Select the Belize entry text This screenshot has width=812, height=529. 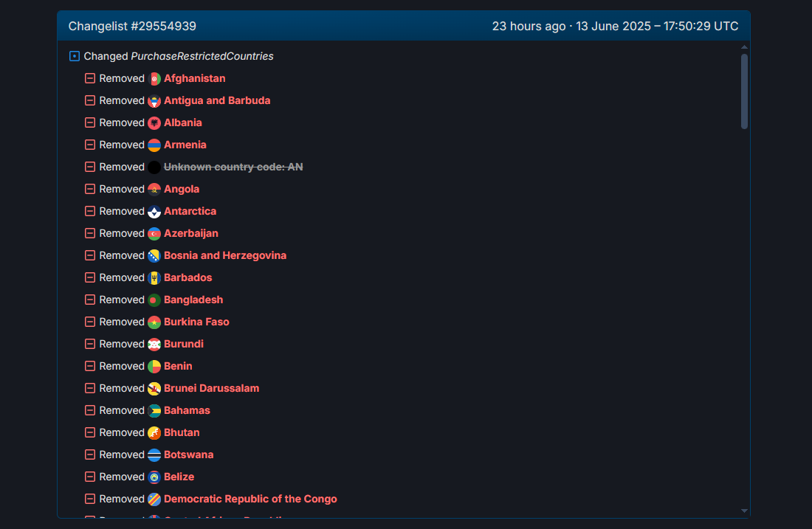pyautogui.click(x=179, y=477)
